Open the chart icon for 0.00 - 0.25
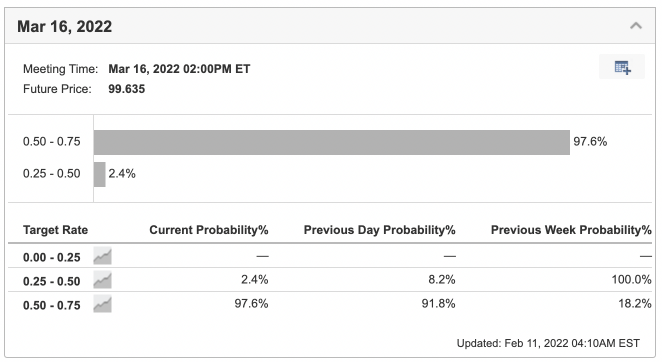This screenshot has width=662, height=362. [103, 256]
